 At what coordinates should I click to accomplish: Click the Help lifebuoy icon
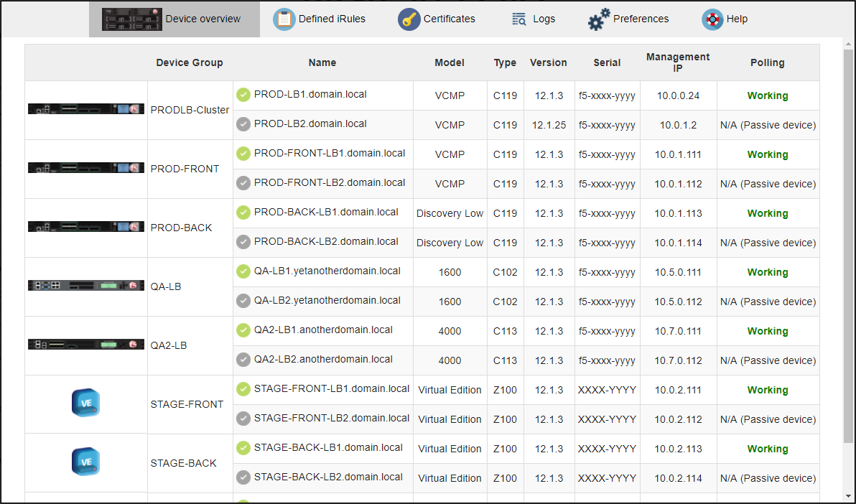pos(712,19)
